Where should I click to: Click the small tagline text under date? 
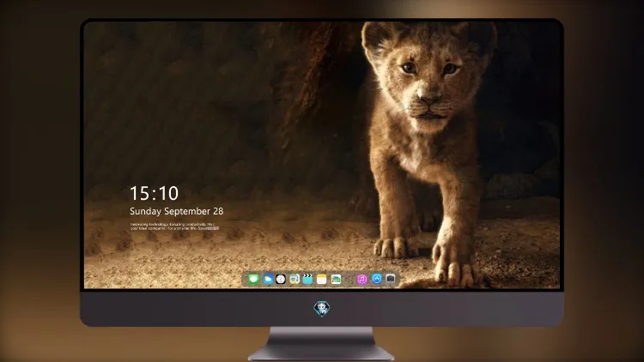(x=174, y=226)
